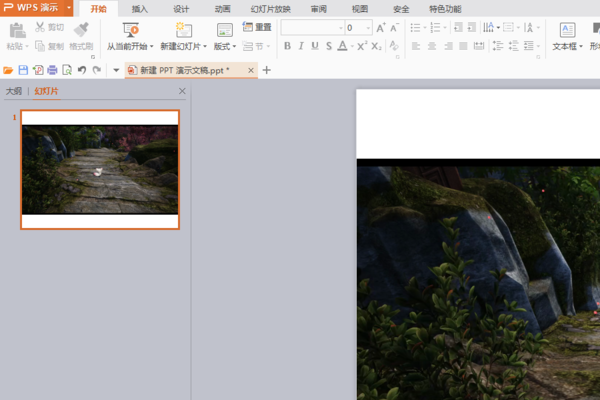This screenshot has width=600, height=400.
Task: Click the Copy icon
Action: [40, 46]
